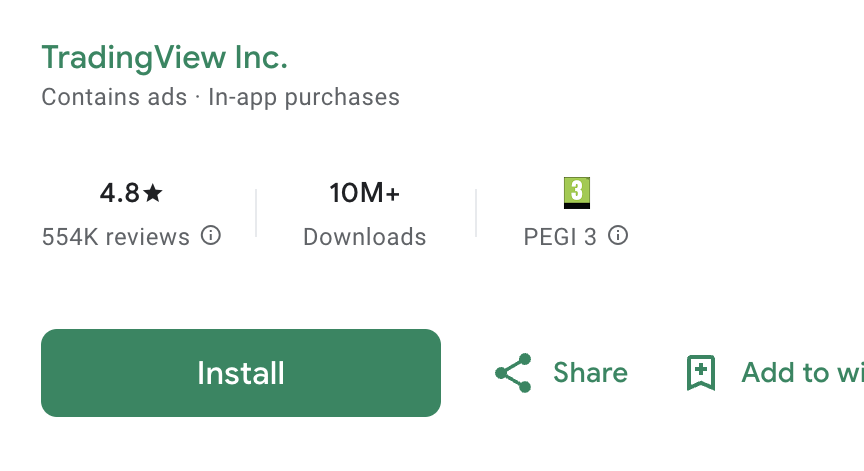Click the Share text label

590,373
